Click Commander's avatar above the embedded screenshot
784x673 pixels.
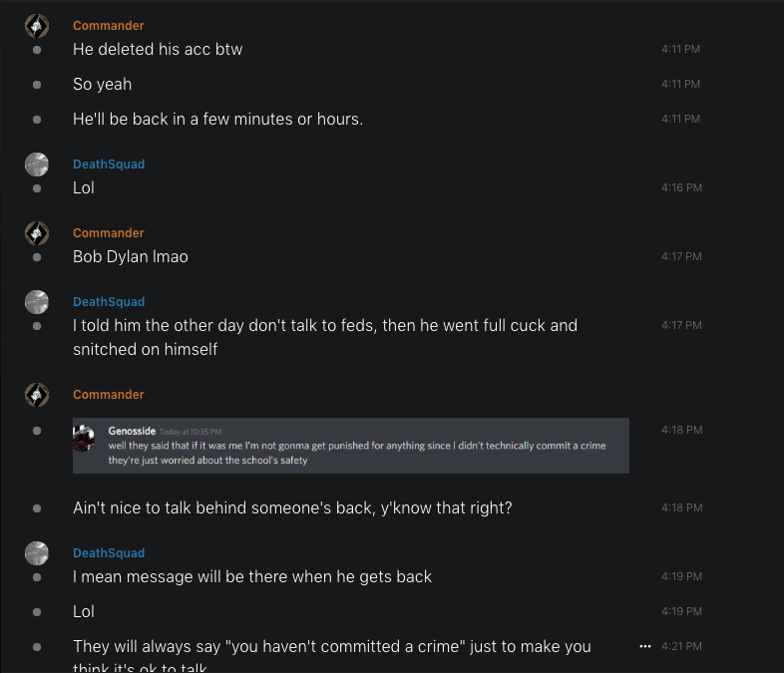pyautogui.click(x=37, y=395)
